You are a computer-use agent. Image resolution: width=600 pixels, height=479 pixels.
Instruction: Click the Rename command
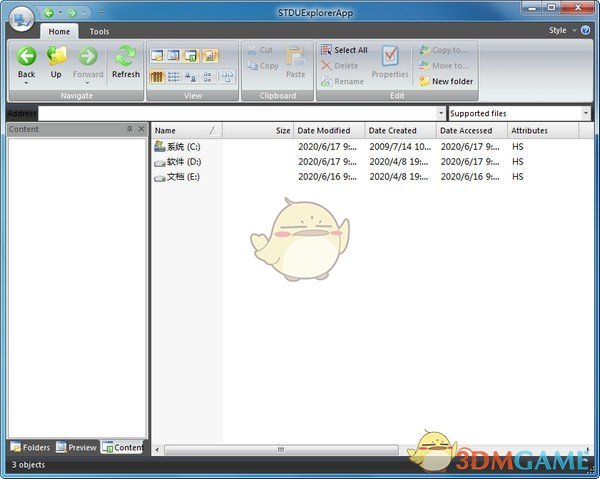tap(342, 81)
